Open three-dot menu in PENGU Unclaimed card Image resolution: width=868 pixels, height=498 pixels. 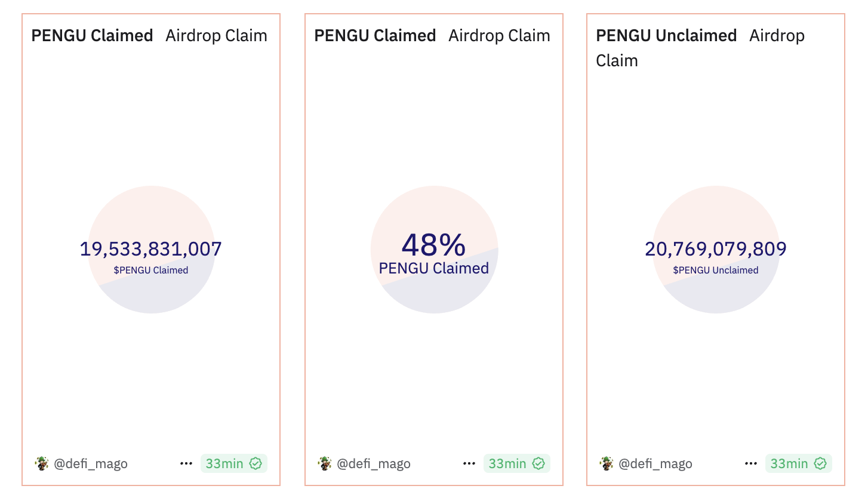click(751, 463)
